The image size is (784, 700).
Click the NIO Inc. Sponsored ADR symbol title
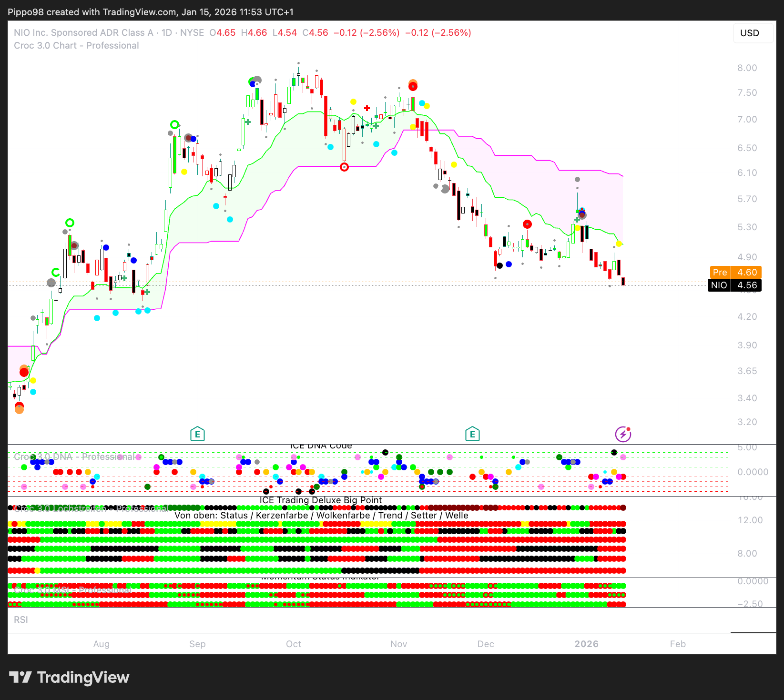click(83, 33)
